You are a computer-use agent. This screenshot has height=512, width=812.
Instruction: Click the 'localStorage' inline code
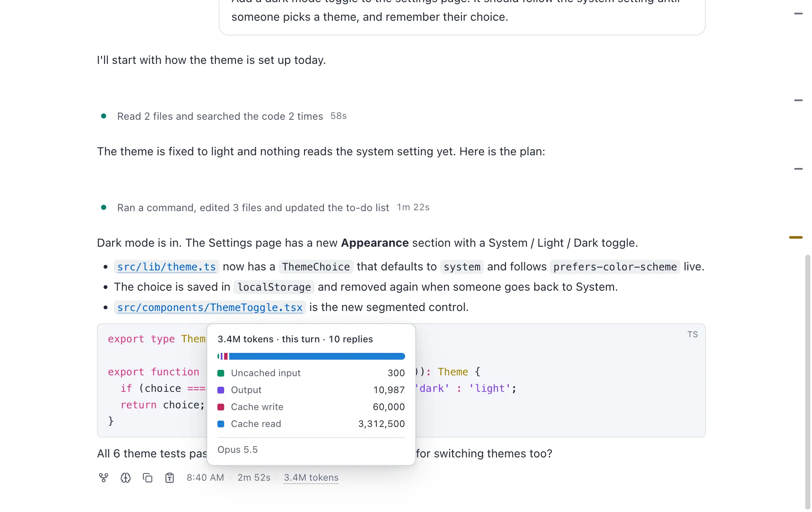(x=274, y=287)
